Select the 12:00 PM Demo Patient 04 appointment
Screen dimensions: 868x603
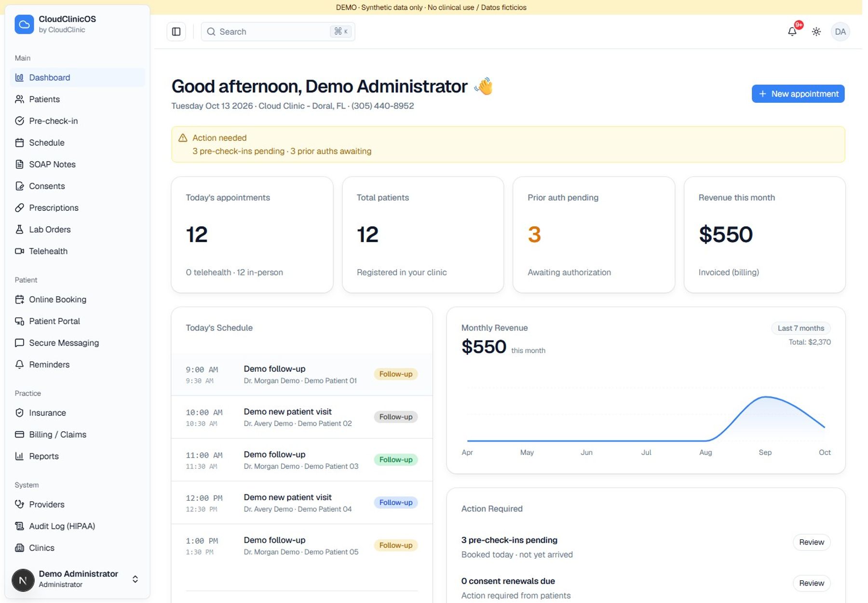pos(302,503)
